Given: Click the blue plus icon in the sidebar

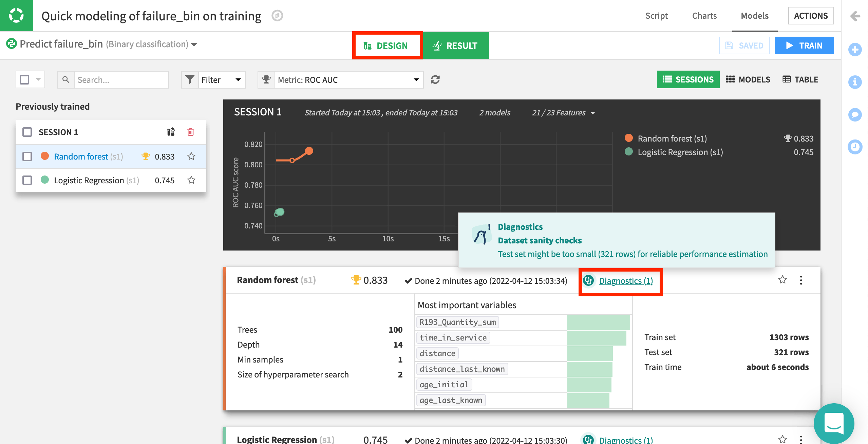Looking at the screenshot, I should [855, 49].
